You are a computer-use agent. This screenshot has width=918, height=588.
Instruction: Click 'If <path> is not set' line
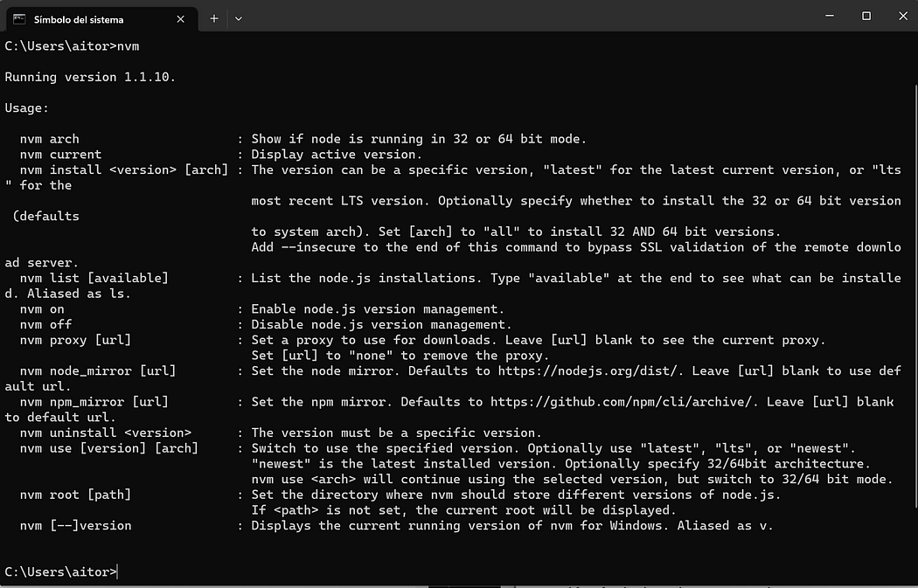(463, 511)
